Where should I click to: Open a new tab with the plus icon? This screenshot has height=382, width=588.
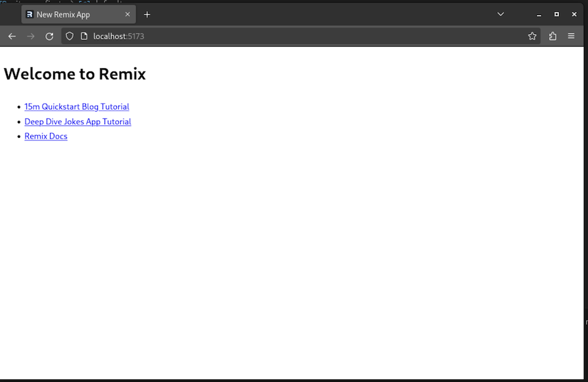point(147,14)
